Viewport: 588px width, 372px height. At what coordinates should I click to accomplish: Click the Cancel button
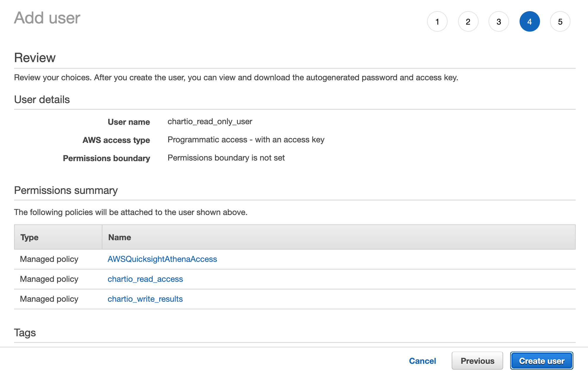click(x=422, y=360)
